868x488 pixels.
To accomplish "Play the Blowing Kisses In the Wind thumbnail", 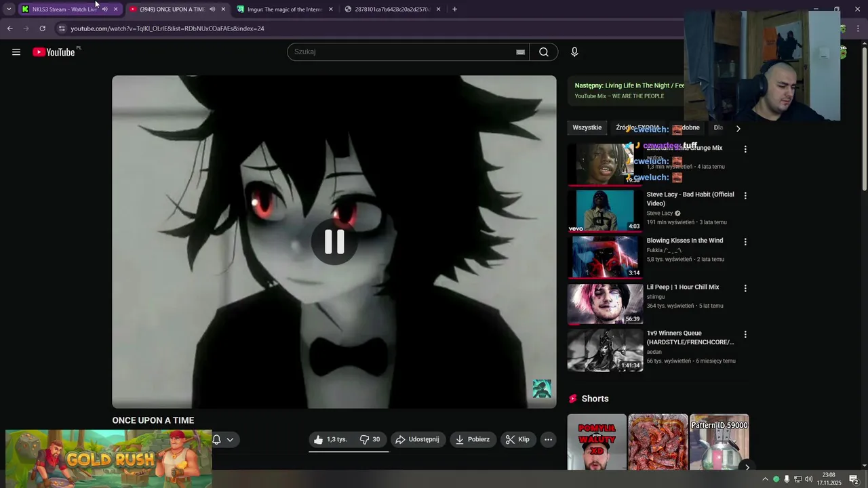I will (x=605, y=257).
